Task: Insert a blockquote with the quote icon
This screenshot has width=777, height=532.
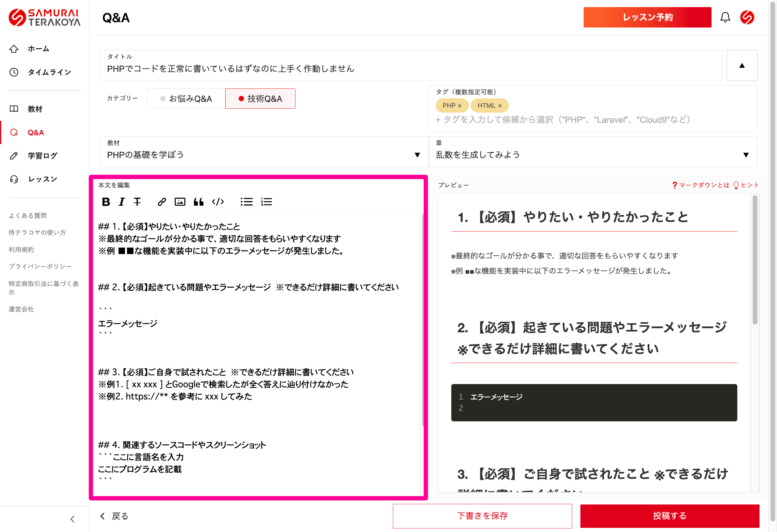Action: 199,202
